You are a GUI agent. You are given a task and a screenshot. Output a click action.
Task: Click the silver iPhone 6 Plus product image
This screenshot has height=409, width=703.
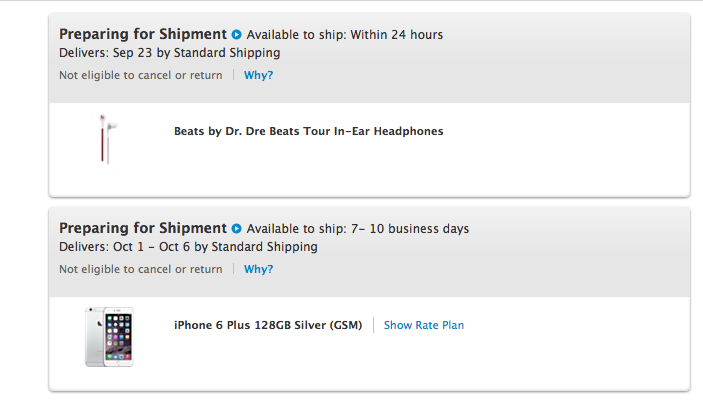tap(109, 336)
